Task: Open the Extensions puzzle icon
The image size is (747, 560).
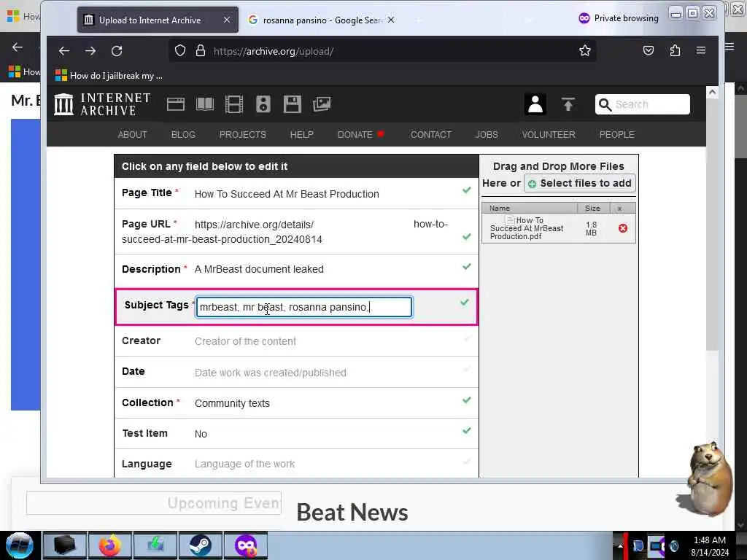Action: [675, 50]
